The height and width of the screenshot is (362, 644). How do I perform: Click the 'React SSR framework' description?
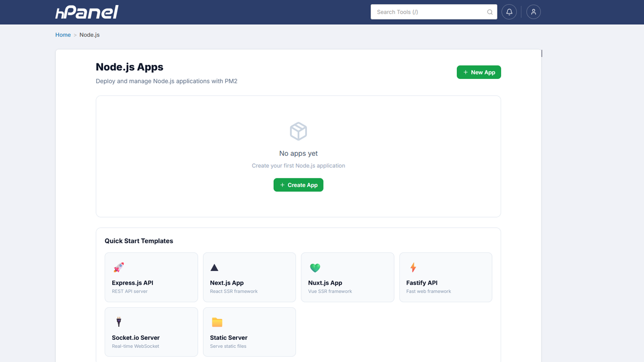tap(234, 291)
